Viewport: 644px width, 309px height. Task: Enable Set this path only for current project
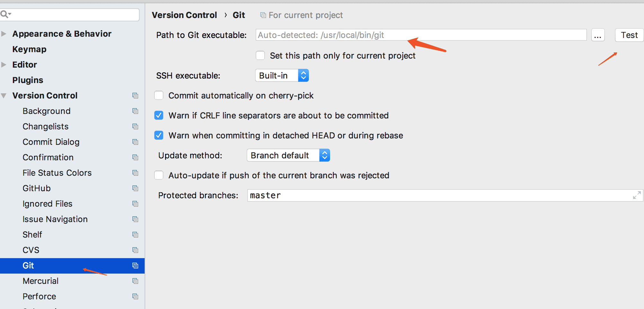click(x=260, y=56)
